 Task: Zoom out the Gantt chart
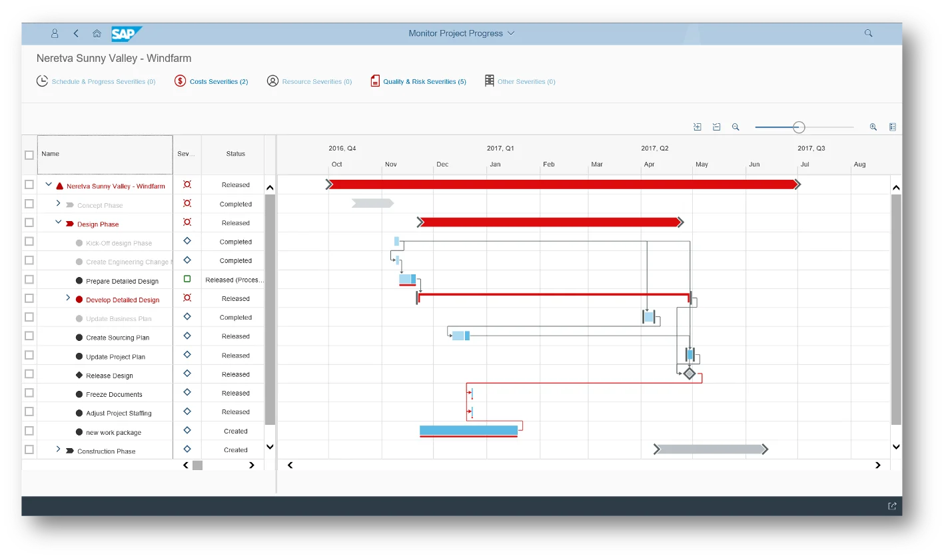tap(735, 127)
